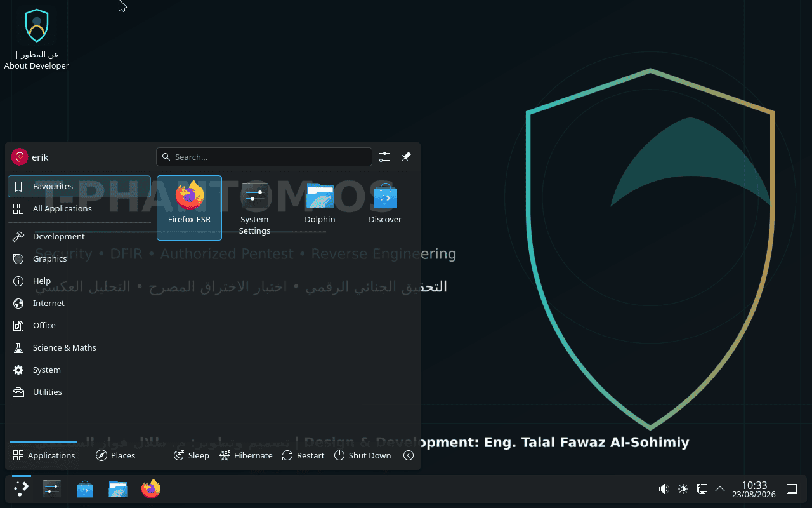Open the network tray icon
Image resolution: width=812 pixels, height=508 pixels.
point(702,489)
